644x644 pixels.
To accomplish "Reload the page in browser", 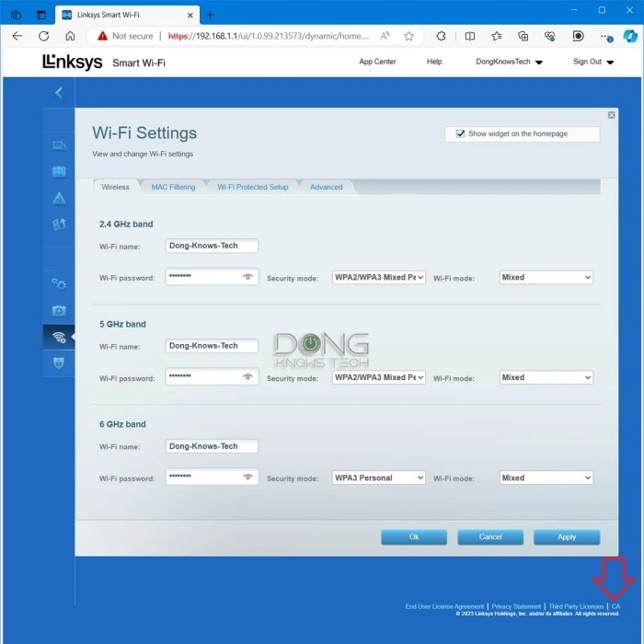I will [43, 36].
